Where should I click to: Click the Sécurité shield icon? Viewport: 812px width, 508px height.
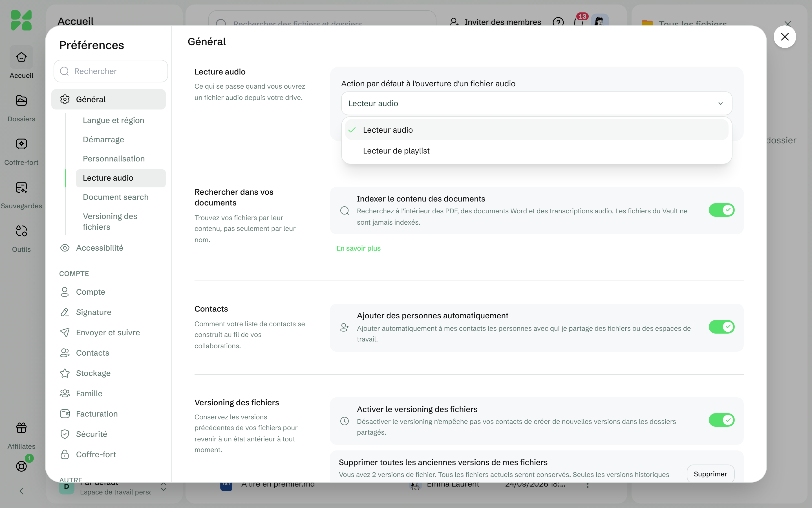(65, 434)
